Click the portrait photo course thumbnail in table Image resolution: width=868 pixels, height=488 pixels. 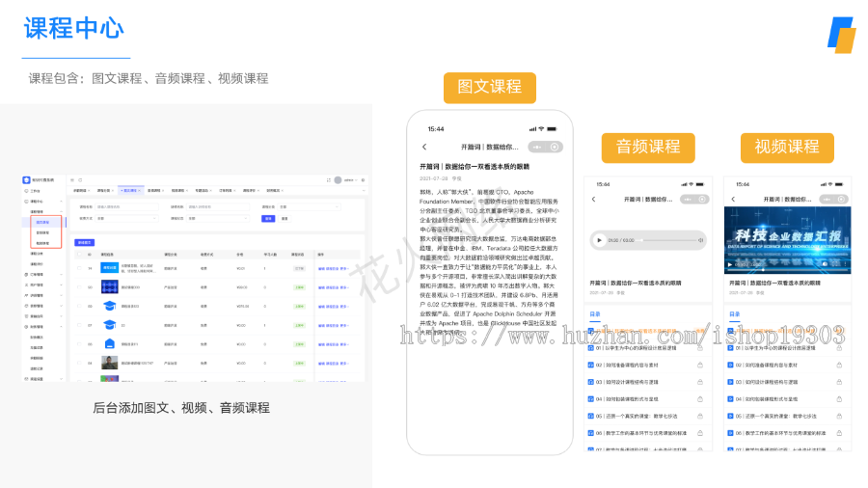[x=109, y=363]
